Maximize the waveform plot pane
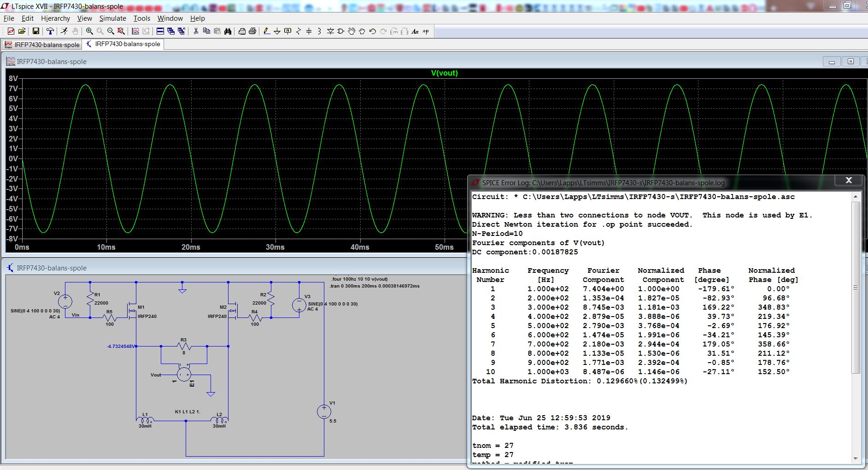868x470 pixels. 850,61
